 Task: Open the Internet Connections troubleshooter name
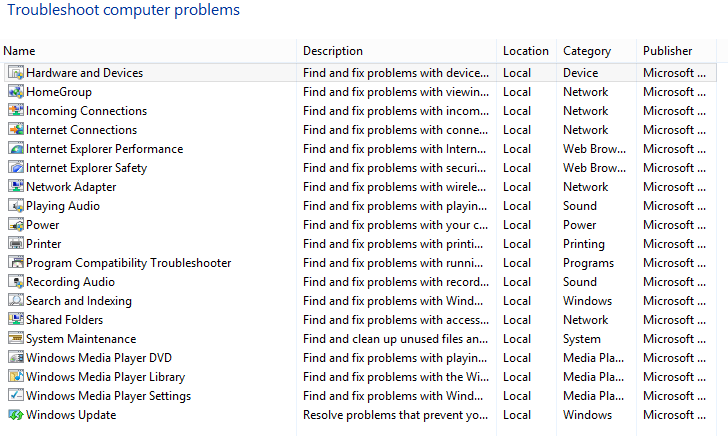pyautogui.click(x=82, y=130)
